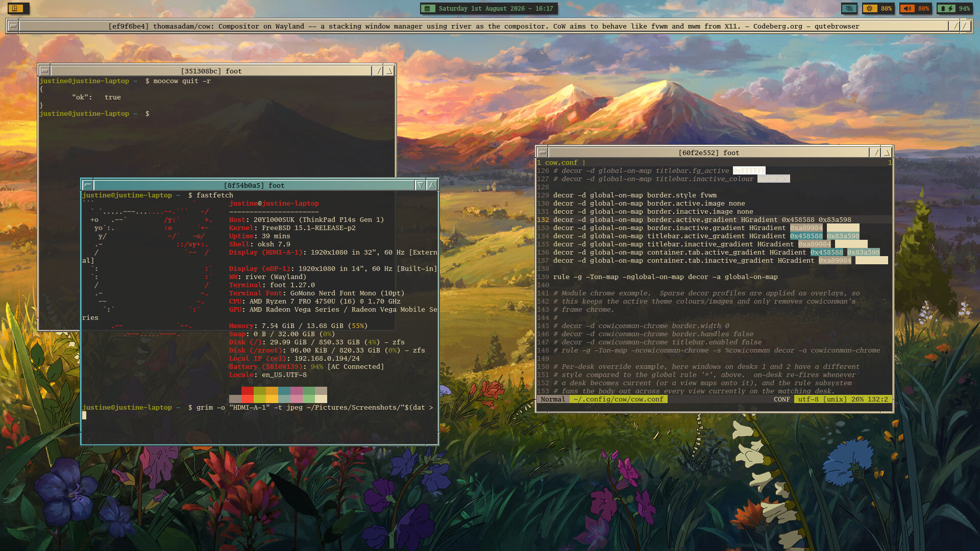Screen dimensions: 980x551
Task: Open the window menu of qutebrowser titlebar
Action: (13, 26)
